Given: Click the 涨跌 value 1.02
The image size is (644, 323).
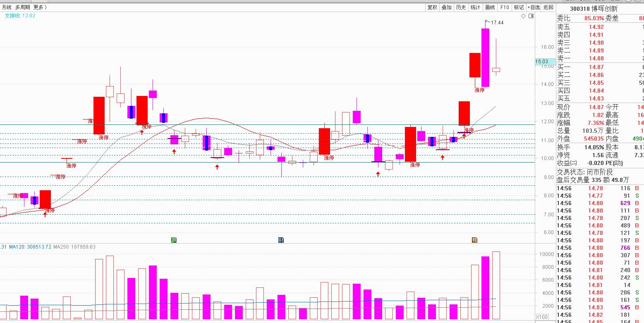Looking at the screenshot, I should click(598, 115).
